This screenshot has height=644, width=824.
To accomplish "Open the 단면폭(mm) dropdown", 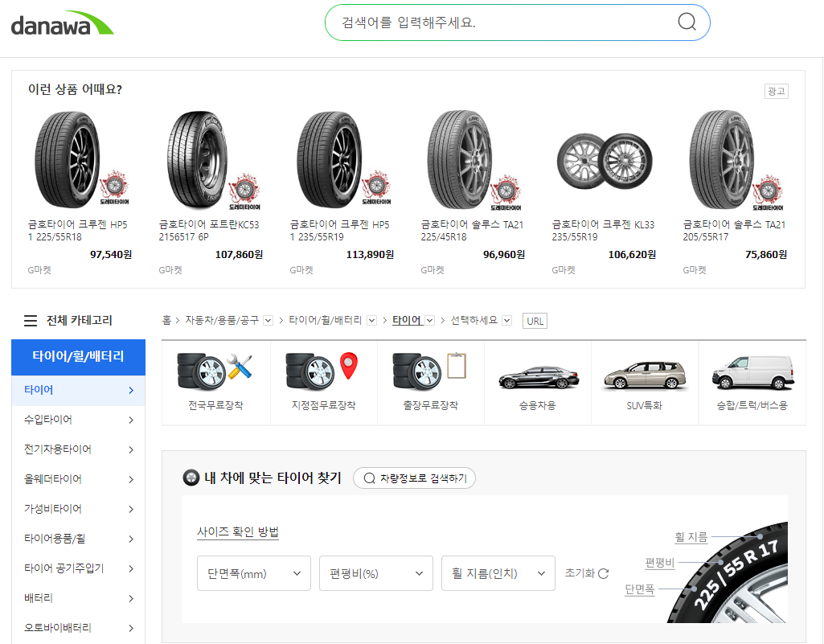I will 253,572.
